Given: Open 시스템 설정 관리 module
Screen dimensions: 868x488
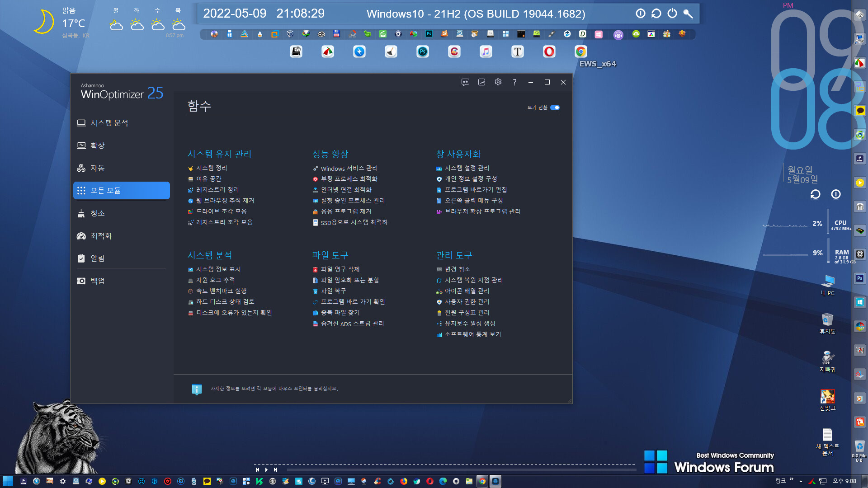Looking at the screenshot, I should coord(462,168).
